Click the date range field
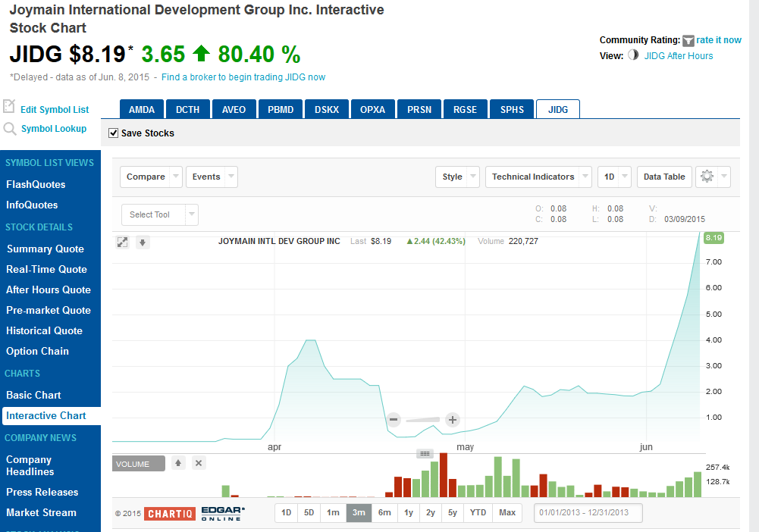Viewport: 759px width, 532px height. click(x=588, y=512)
